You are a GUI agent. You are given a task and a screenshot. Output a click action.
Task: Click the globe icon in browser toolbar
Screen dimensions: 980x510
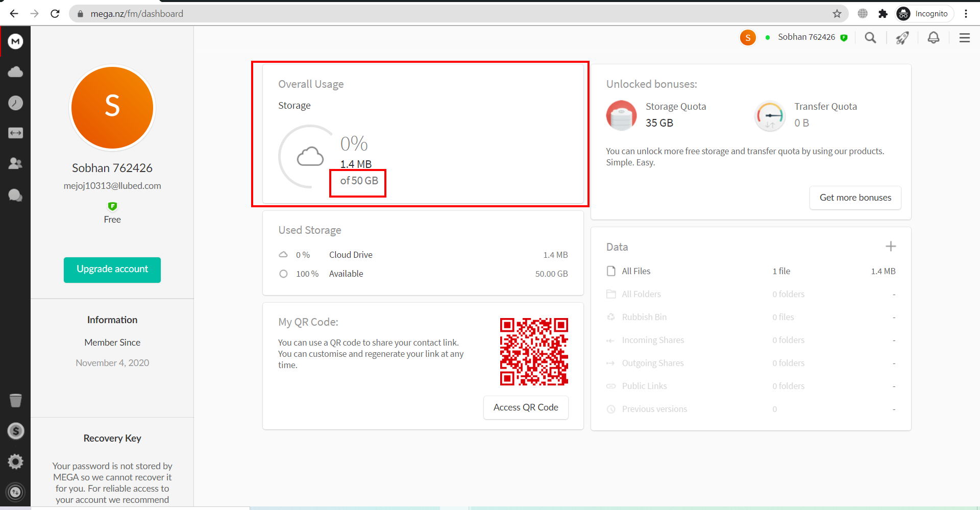click(x=863, y=14)
